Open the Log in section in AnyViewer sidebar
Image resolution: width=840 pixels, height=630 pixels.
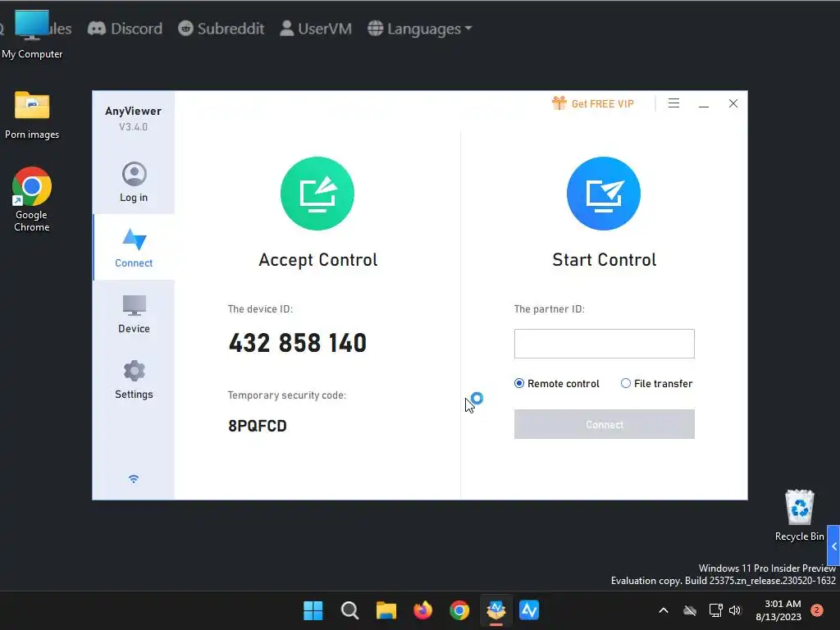point(134,182)
